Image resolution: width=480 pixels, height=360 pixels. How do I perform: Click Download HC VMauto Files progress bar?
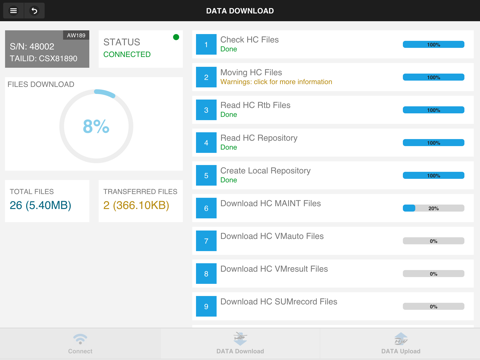(433, 241)
